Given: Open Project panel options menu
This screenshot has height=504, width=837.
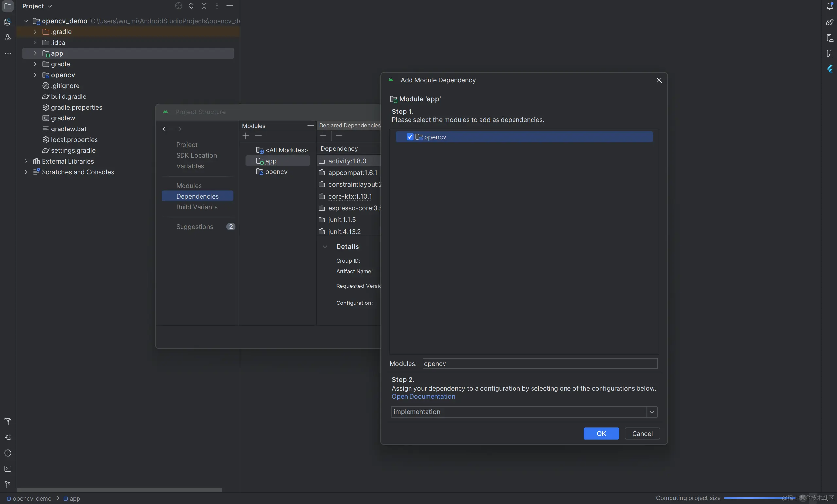Looking at the screenshot, I should pos(217,6).
